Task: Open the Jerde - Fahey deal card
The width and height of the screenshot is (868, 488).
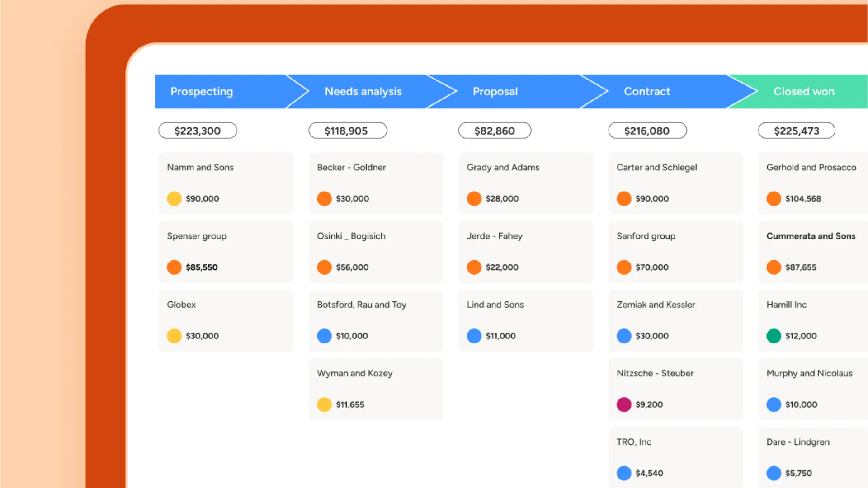Action: click(525, 251)
